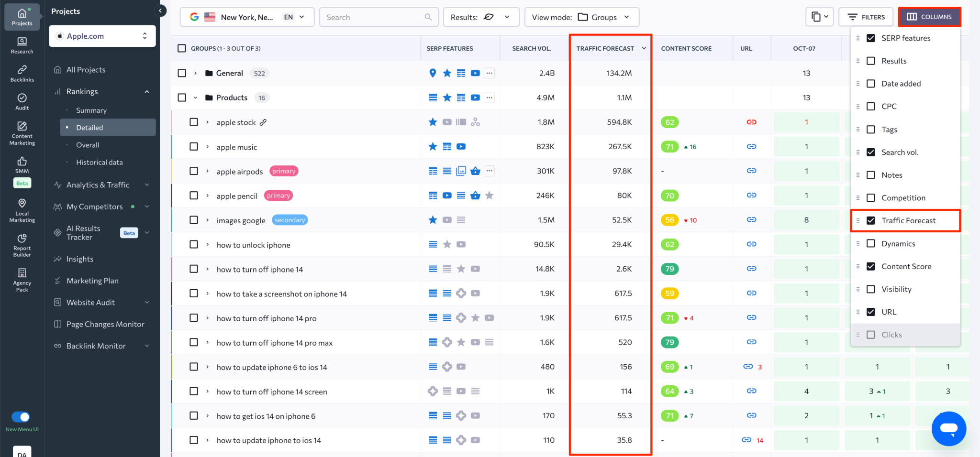
Task: Open the Traffic Forecast column sort arrow
Action: [x=644, y=48]
